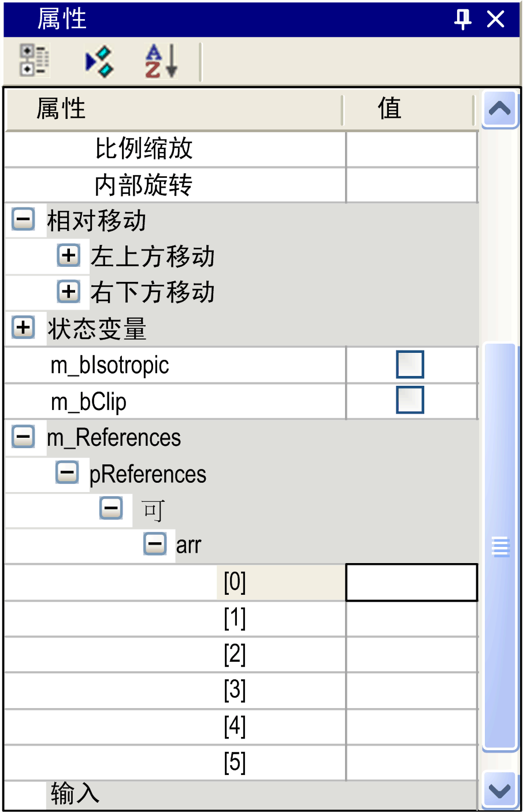Expand the 状态变量 group
The image size is (523, 812).
tap(23, 327)
